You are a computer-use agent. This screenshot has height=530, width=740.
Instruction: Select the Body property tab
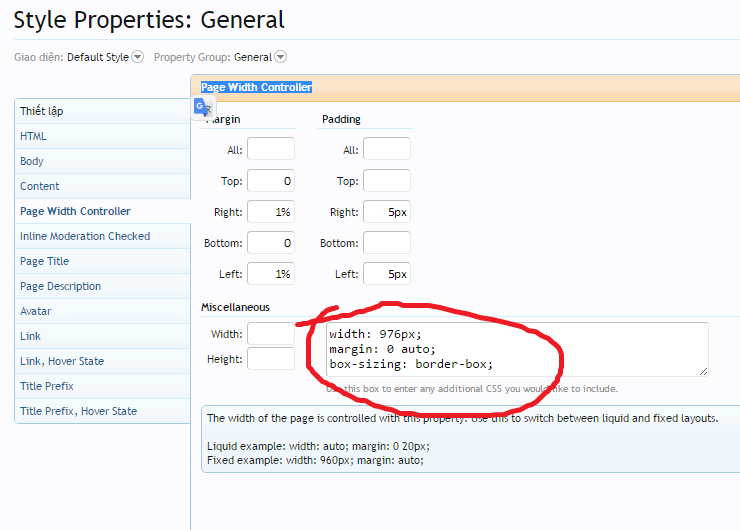32,161
